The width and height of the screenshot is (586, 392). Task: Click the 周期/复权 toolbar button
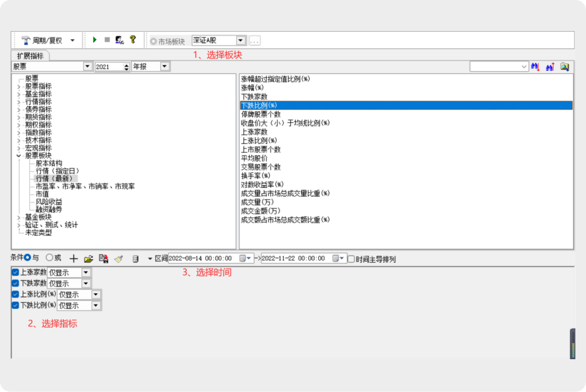[x=47, y=41]
